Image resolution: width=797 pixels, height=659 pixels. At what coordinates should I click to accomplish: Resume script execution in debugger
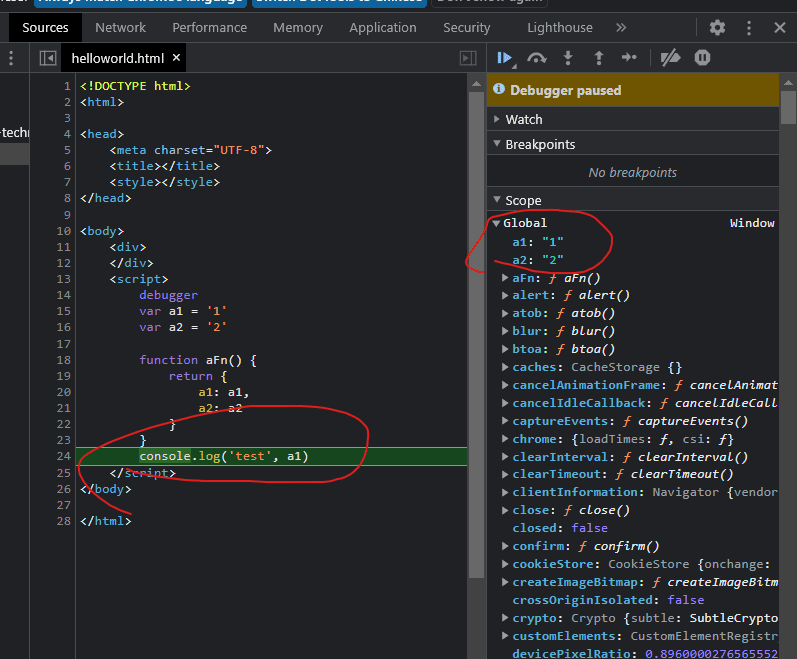coord(505,59)
